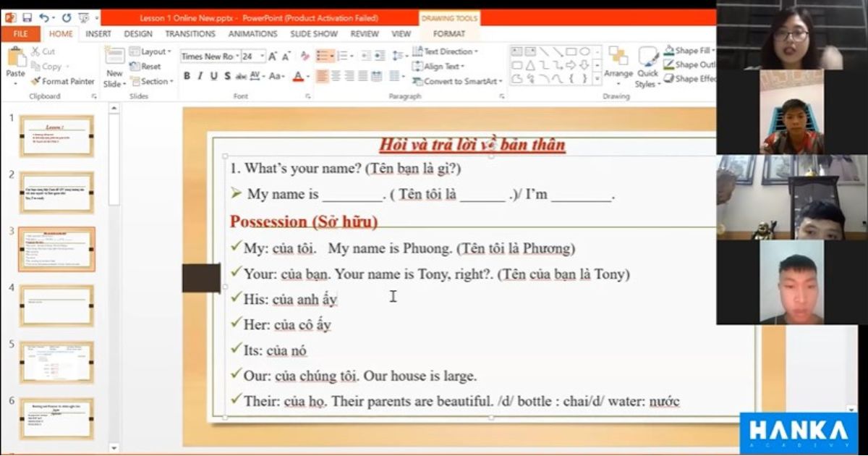Select slide 5 thumbnail in the slide panel

tap(57, 363)
